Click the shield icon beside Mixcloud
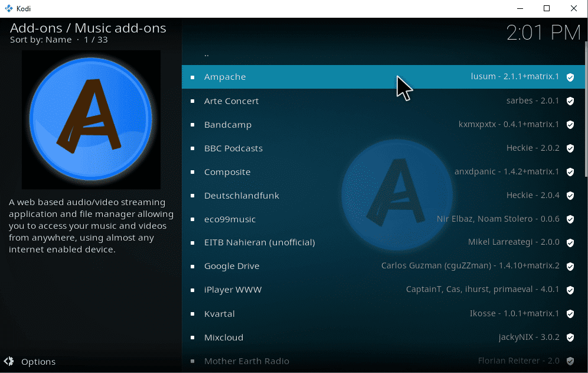588x373 pixels. (x=570, y=337)
